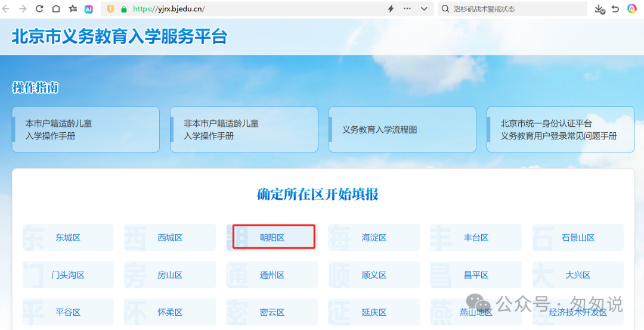Click the green padlock site info icon
The image size is (644, 330).
(124, 9)
